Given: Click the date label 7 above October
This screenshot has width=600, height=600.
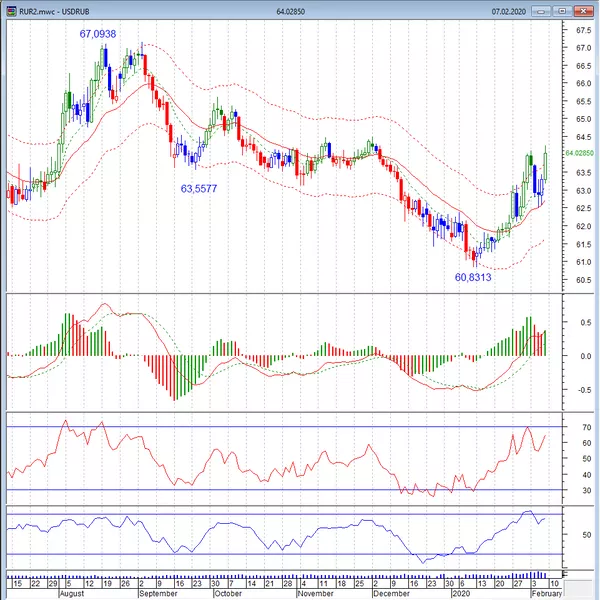Looking at the screenshot, I should (231, 584).
